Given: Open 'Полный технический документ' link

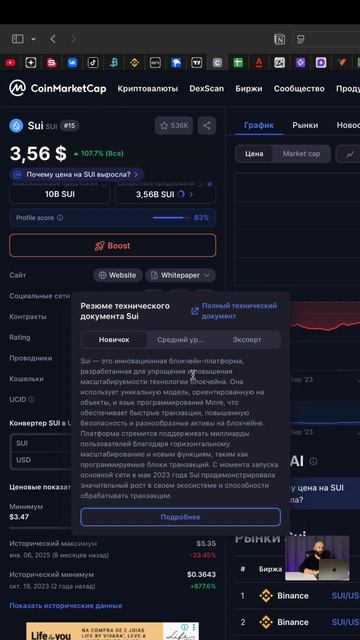Looking at the screenshot, I should point(235,311).
